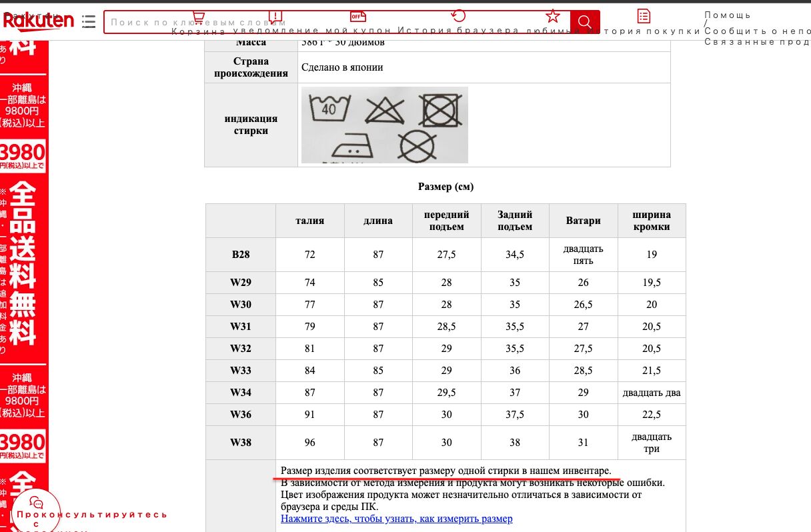Click Ватари value 31 in W38 row

(x=584, y=443)
